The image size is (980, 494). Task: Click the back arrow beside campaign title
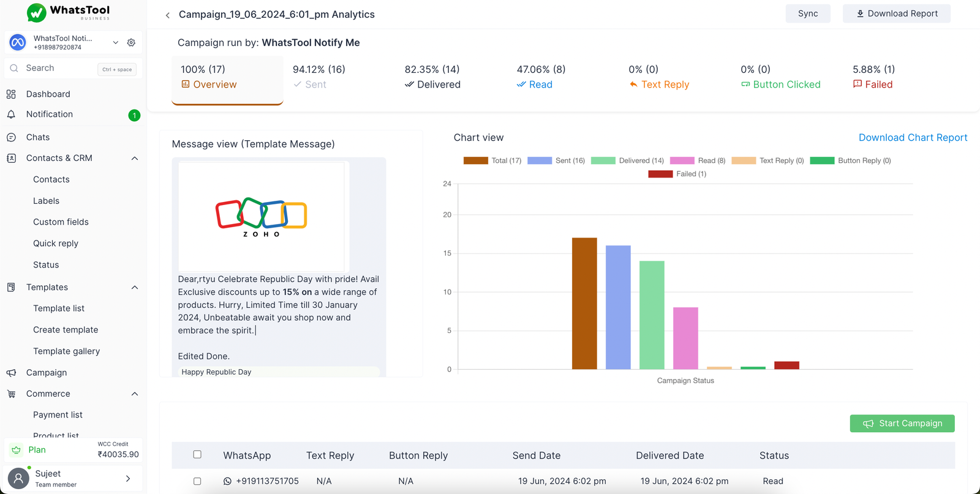(167, 15)
